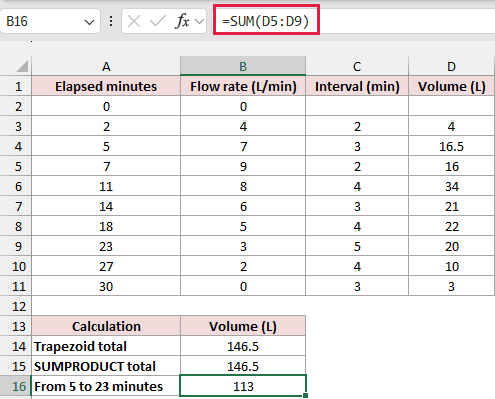Select row 8 header
Image resolution: width=495 pixels, height=399 pixels.
pyautogui.click(x=16, y=226)
